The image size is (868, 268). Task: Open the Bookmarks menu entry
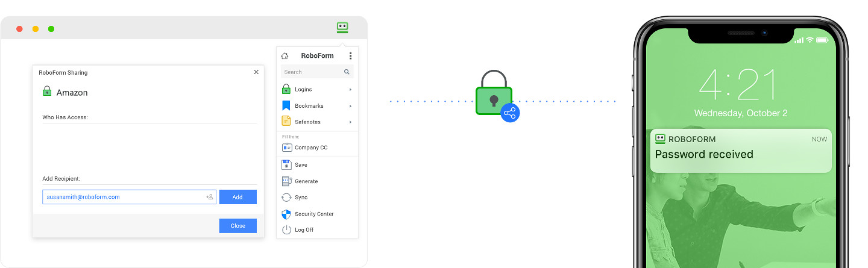[x=317, y=106]
